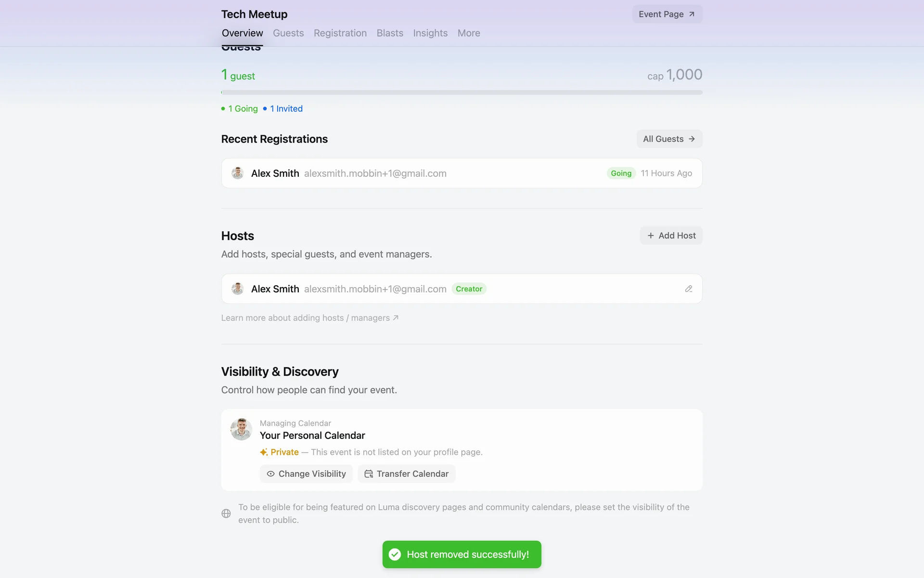Click the Add Host button
The image size is (924, 578).
point(671,236)
